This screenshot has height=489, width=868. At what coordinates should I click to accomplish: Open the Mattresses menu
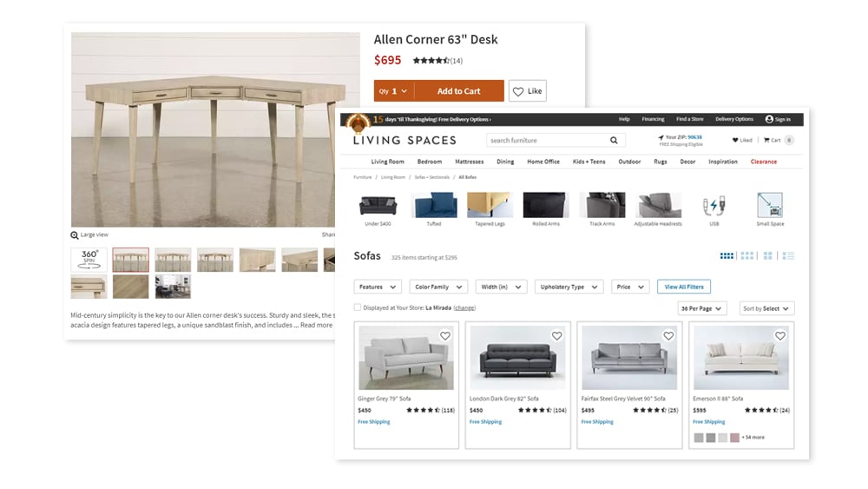[x=470, y=162]
